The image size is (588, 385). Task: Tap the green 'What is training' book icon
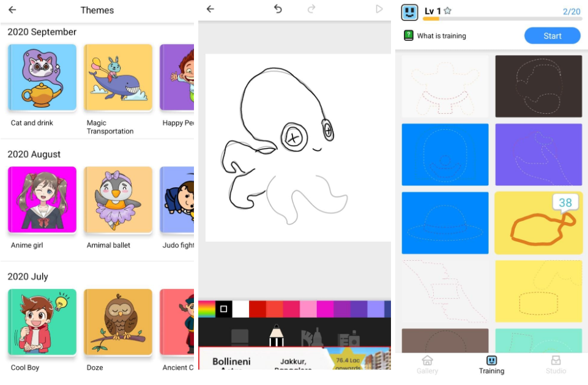[x=408, y=36]
